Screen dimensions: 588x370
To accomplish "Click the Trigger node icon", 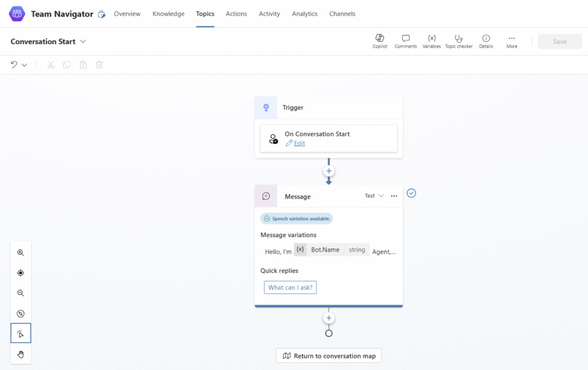I will pyautogui.click(x=266, y=107).
